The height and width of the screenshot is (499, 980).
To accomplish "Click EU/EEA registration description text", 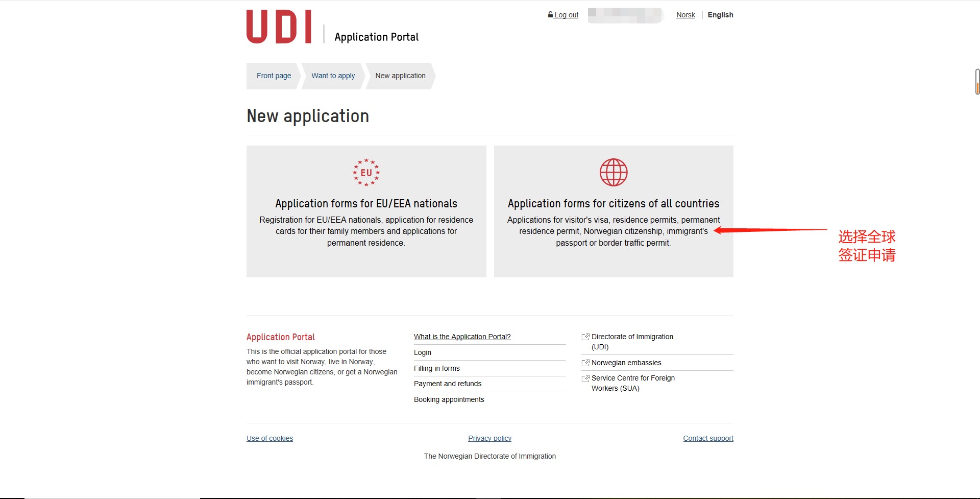I will point(366,231).
